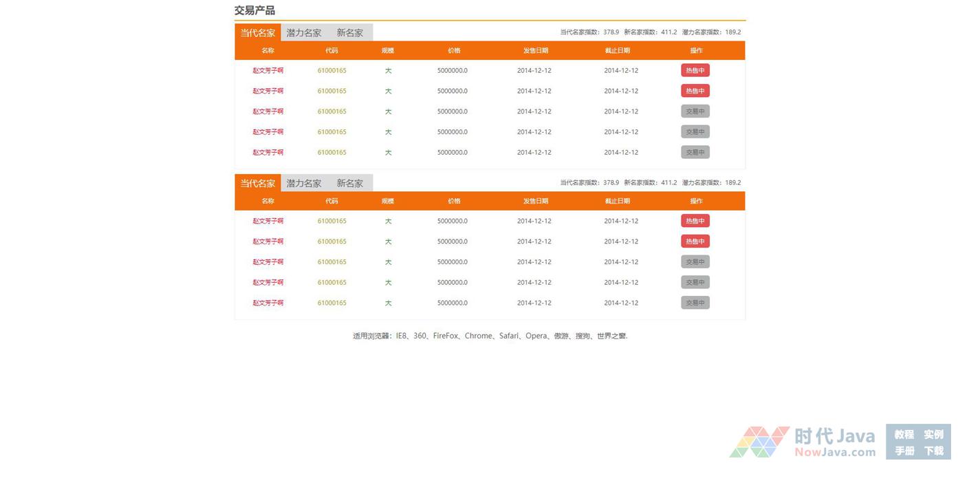980x494 pixels.
Task: Open 赵文芳子啊 name link in lower table's last row
Action: (268, 303)
